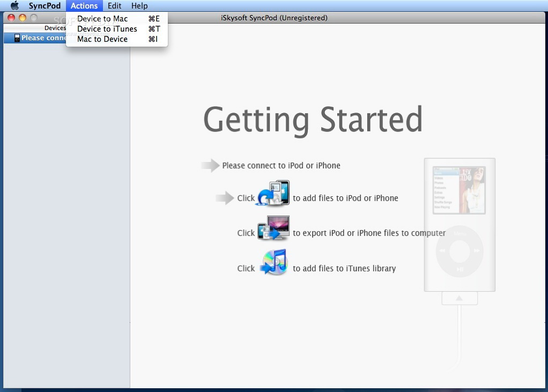Choose Device to iTunes menu entry
This screenshot has height=392, width=548.
tap(117, 28)
